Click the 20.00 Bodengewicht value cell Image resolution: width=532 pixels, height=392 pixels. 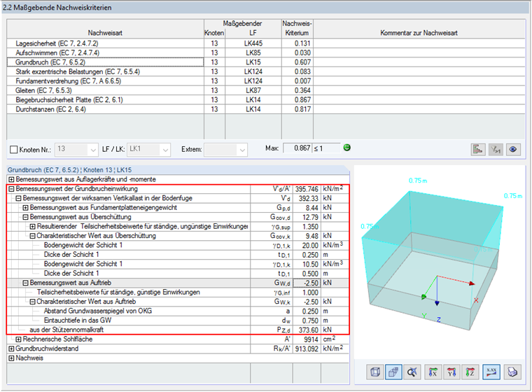(x=307, y=246)
